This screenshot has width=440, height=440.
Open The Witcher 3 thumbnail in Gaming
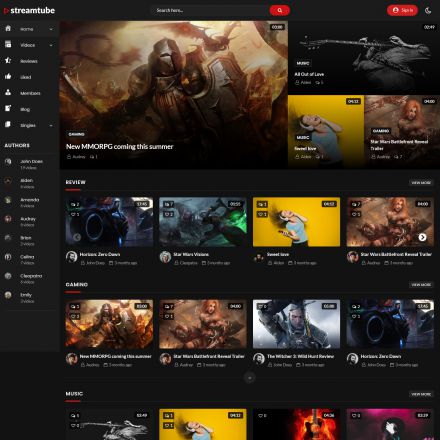tap(296, 324)
